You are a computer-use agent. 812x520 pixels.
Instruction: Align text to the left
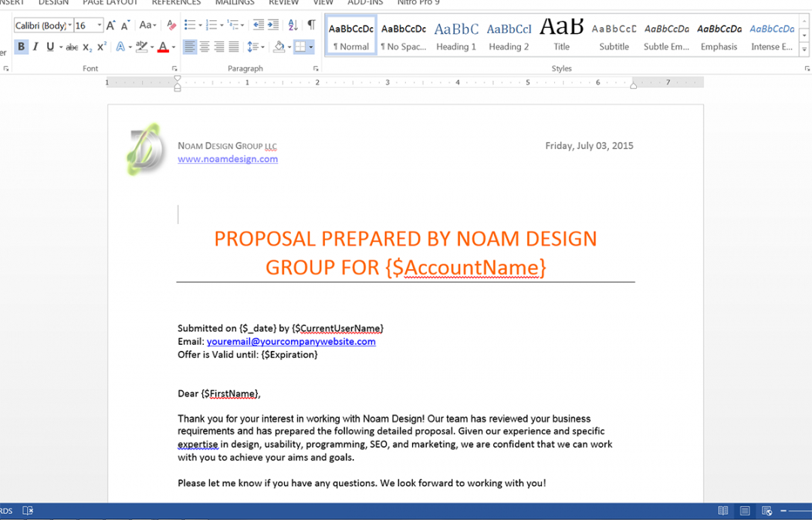[190, 47]
